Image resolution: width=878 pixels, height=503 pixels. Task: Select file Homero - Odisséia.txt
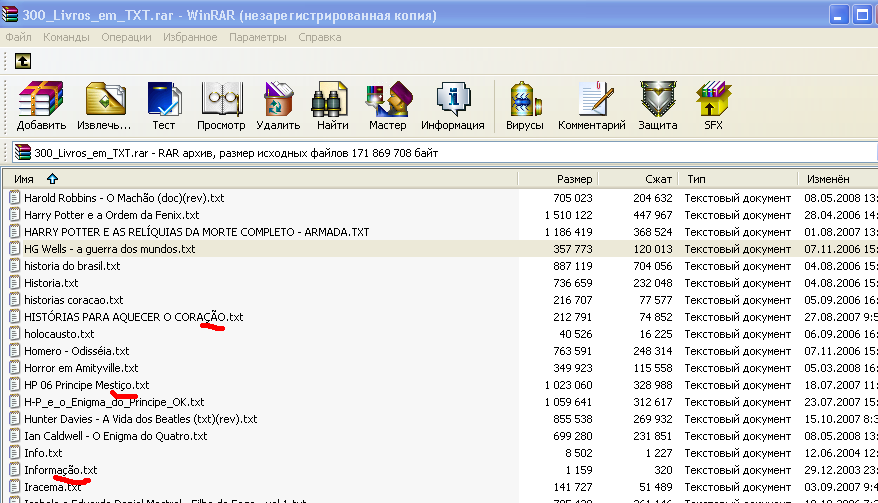pos(77,351)
